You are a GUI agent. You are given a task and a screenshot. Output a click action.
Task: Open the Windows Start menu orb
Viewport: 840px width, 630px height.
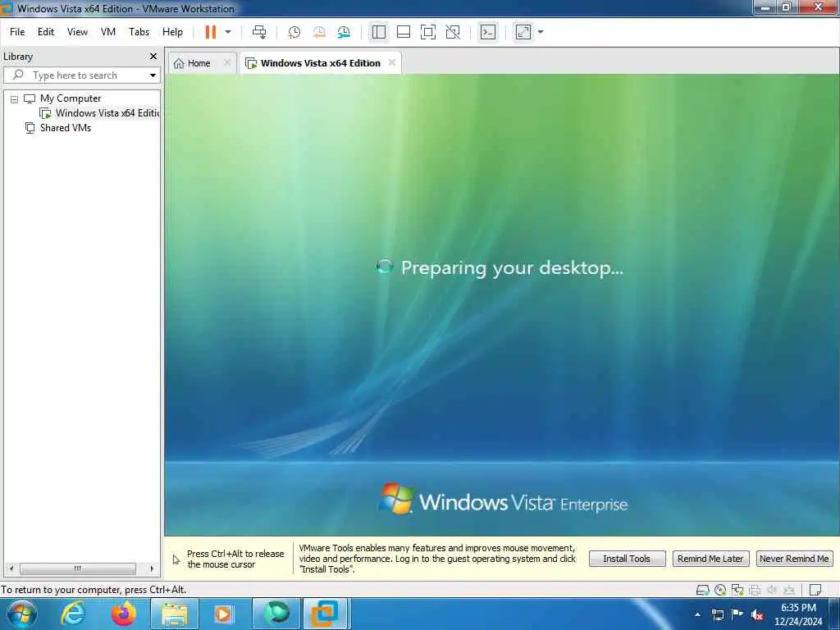(x=22, y=614)
